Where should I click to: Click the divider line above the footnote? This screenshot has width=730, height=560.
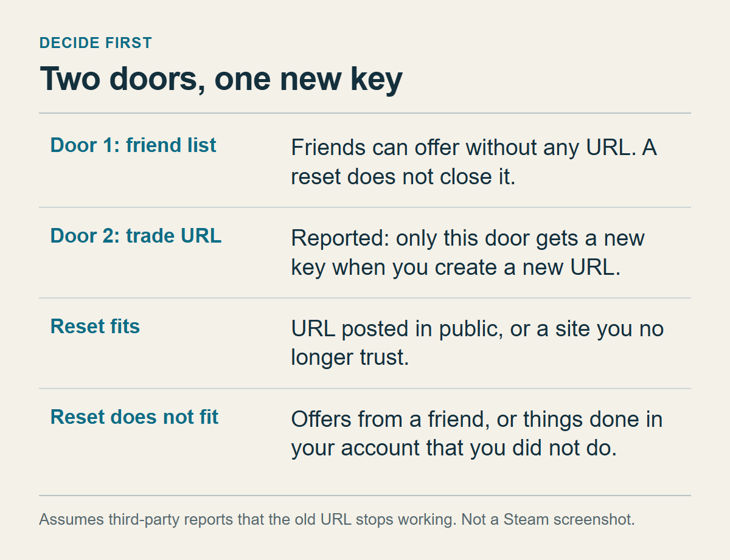pos(365,496)
